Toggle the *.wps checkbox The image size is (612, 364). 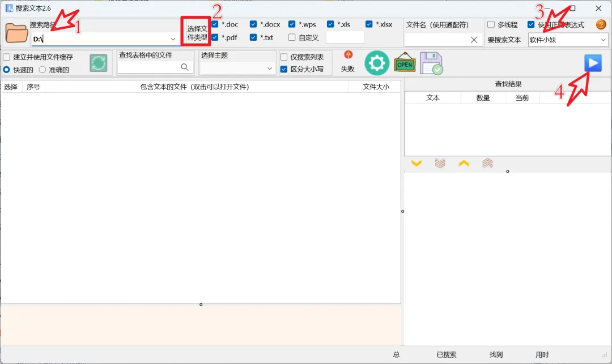(x=292, y=24)
